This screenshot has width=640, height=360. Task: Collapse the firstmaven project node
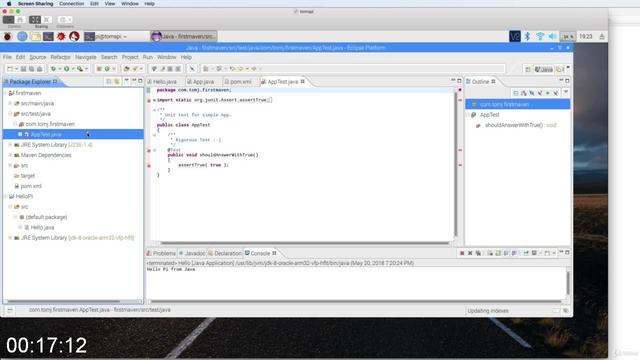pos(6,93)
